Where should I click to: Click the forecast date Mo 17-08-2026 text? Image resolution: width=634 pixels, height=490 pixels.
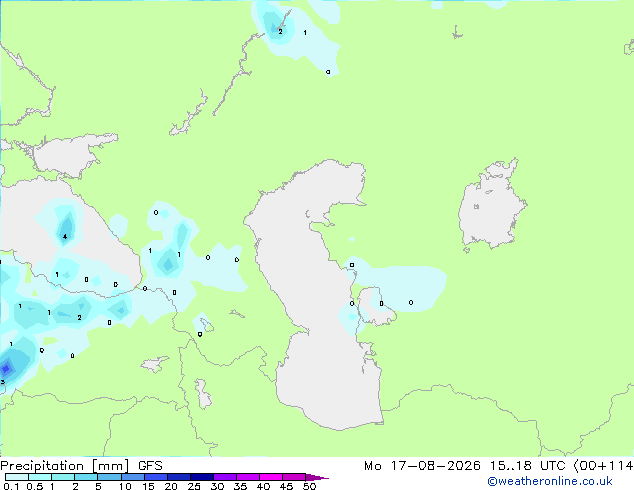[422, 466]
